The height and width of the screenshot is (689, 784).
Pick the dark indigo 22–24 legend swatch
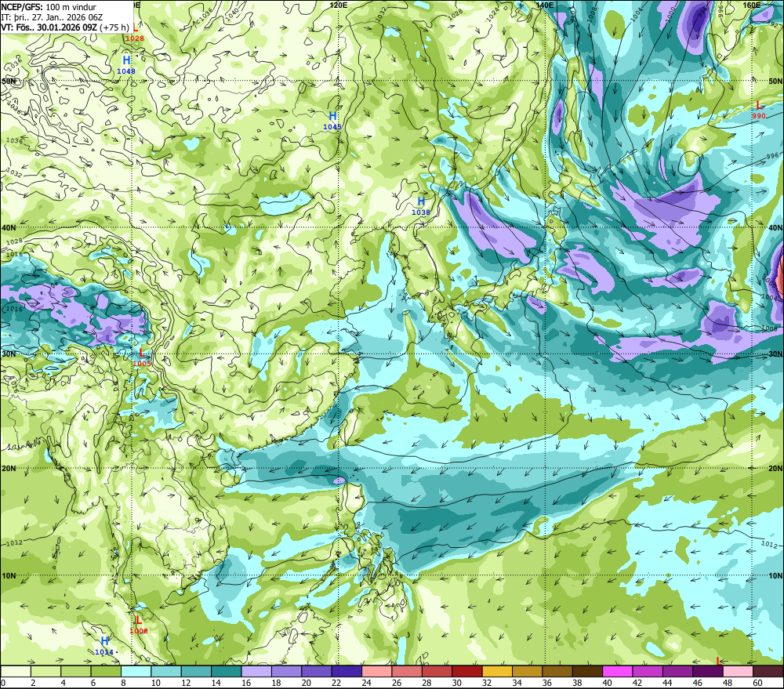point(347,671)
